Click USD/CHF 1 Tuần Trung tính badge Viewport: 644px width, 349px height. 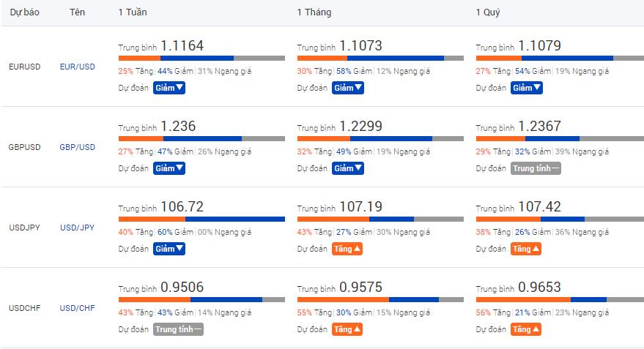click(x=179, y=329)
